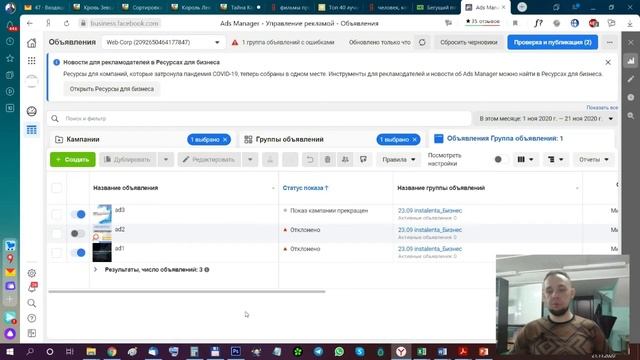Open help question mark icon

point(31,318)
